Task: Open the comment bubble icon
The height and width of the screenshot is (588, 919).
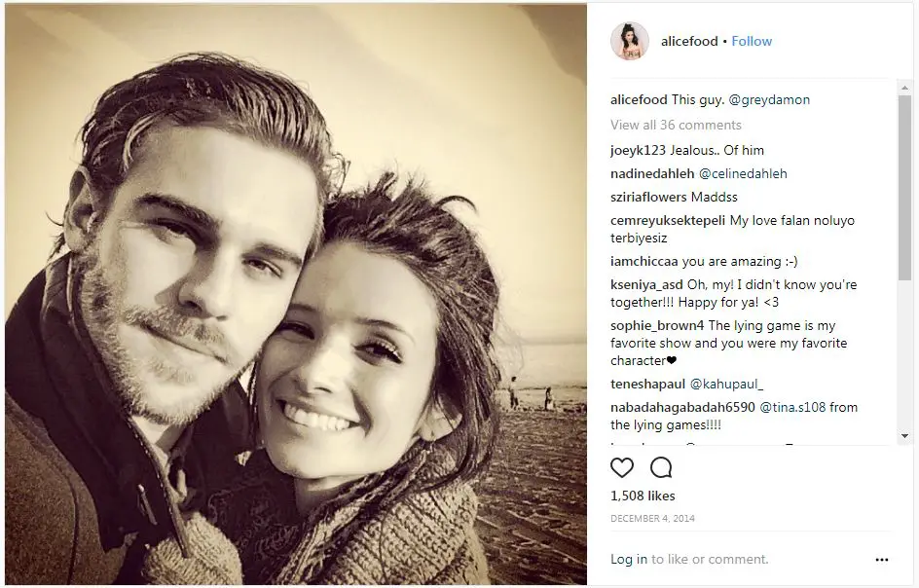Action: (660, 467)
